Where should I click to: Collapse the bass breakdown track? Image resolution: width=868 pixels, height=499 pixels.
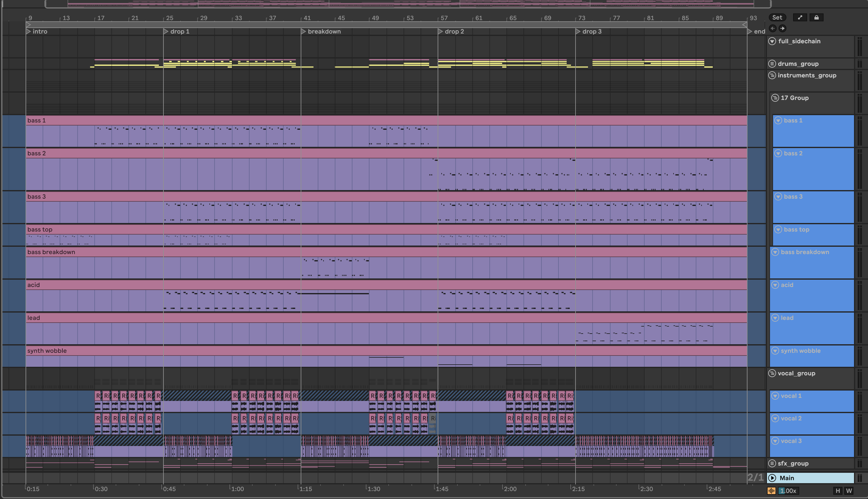(x=775, y=252)
